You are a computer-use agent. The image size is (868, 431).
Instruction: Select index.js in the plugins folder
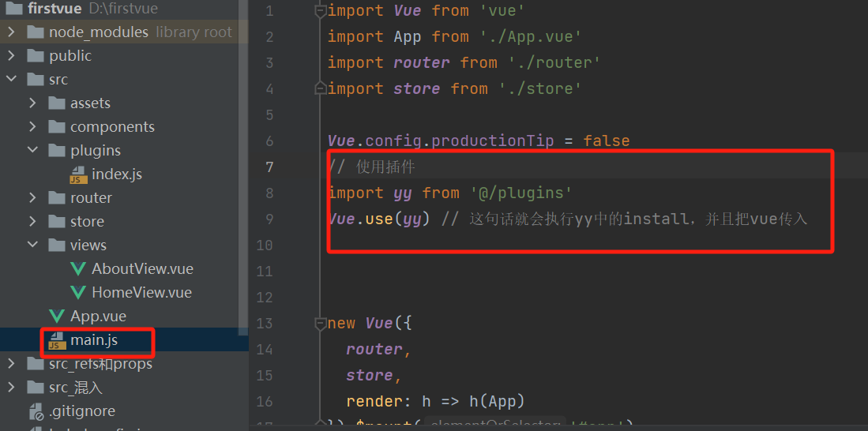tap(117, 174)
